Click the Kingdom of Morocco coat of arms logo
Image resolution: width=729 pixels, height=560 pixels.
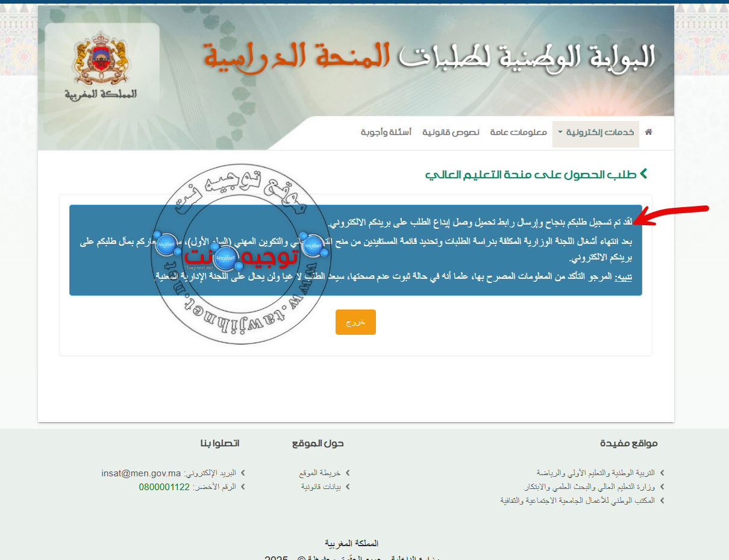click(101, 60)
